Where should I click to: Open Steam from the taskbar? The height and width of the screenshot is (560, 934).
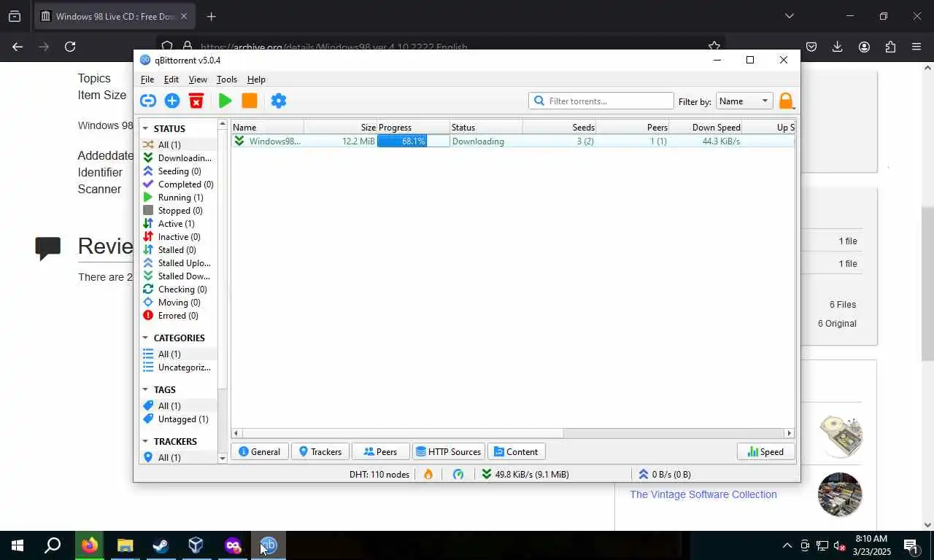coord(161,545)
